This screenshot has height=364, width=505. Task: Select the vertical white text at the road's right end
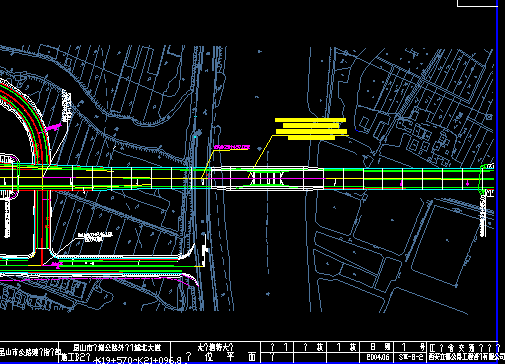pyautogui.click(x=483, y=215)
